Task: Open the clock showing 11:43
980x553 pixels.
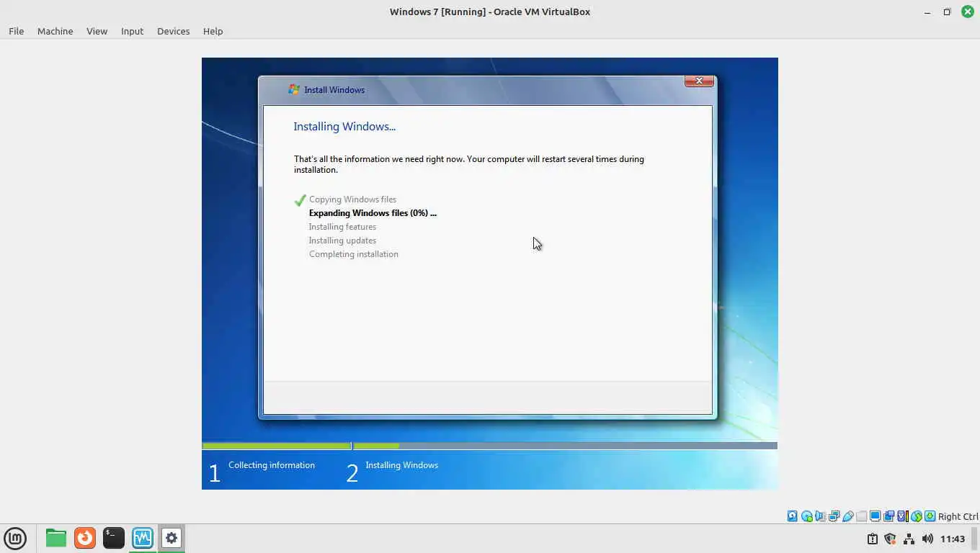Action: click(953, 539)
